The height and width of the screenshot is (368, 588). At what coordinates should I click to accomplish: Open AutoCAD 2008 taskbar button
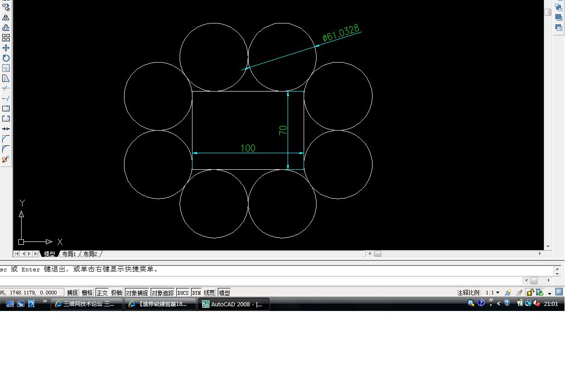coord(234,304)
